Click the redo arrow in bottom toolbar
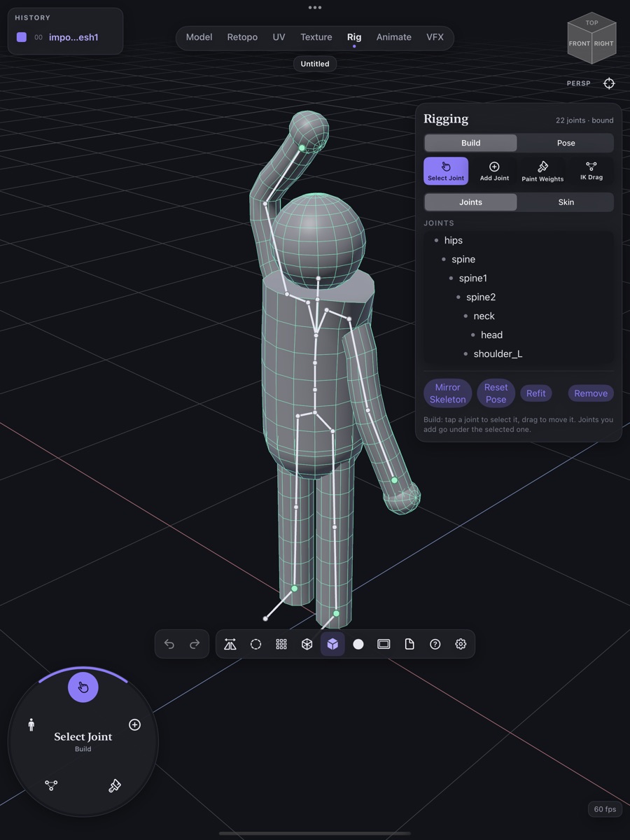 [195, 644]
